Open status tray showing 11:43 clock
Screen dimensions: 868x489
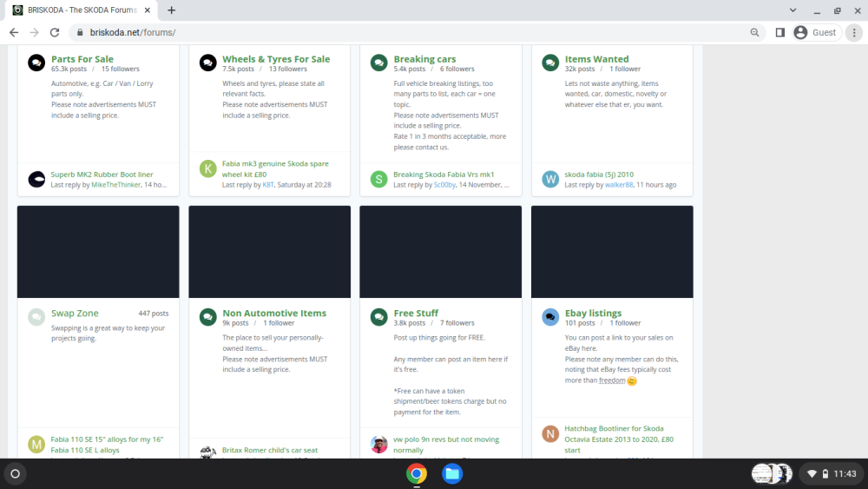[832, 473]
